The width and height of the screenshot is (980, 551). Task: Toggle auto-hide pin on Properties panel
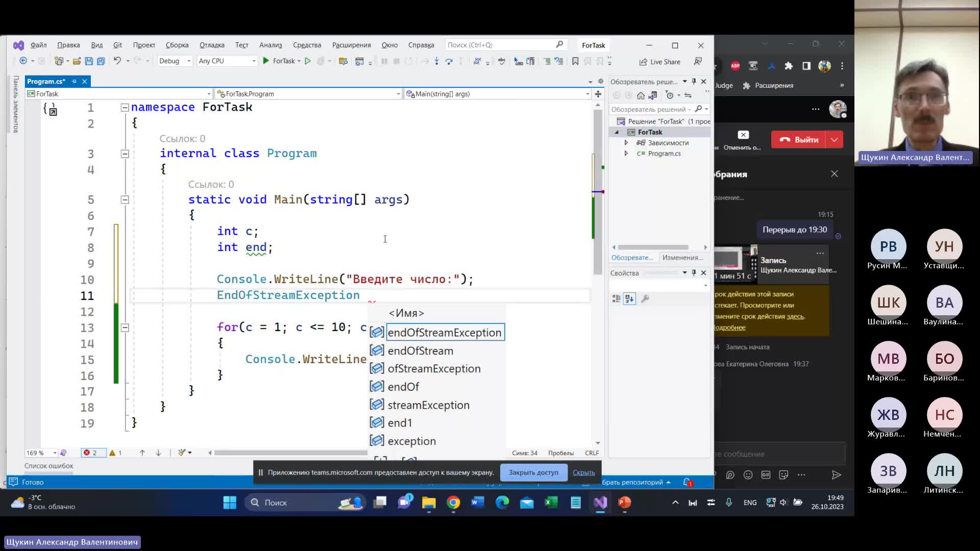[694, 272]
